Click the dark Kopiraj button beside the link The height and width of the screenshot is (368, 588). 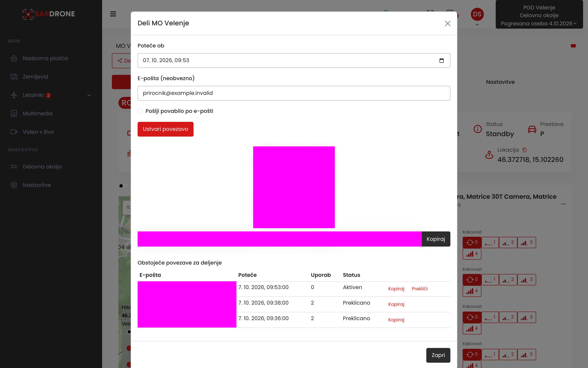[x=436, y=239]
